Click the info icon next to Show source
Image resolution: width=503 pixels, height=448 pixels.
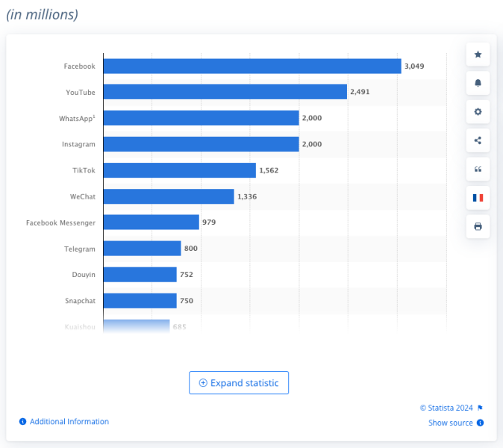click(x=480, y=423)
